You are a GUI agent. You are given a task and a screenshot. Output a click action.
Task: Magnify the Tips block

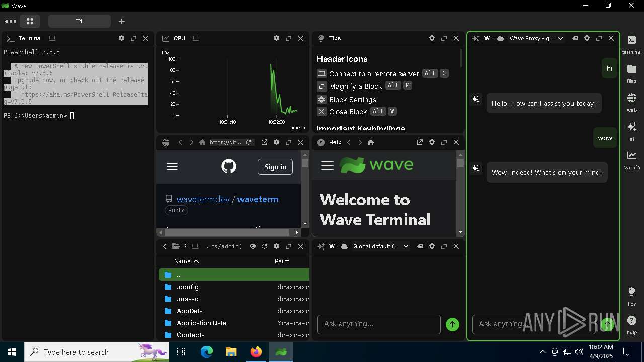coord(444,38)
